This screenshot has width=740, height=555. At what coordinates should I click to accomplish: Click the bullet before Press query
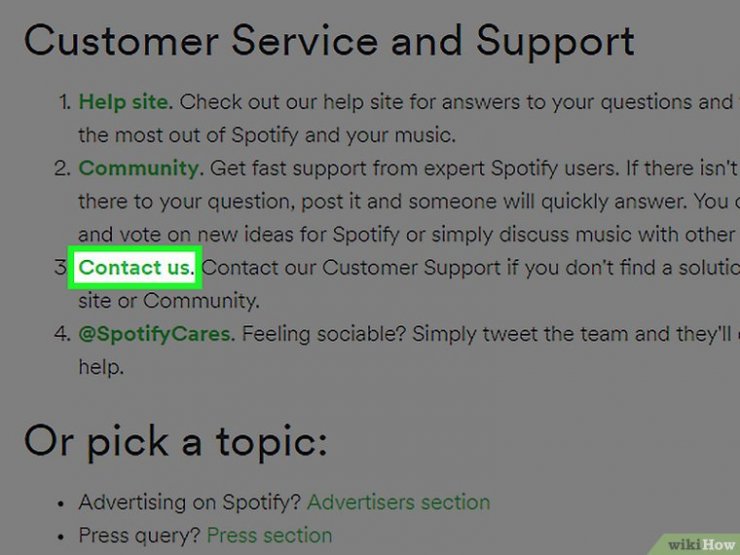click(60, 537)
